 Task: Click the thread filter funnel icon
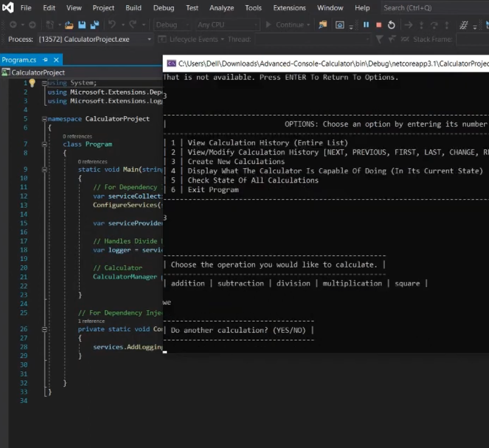pyautogui.click(x=379, y=39)
